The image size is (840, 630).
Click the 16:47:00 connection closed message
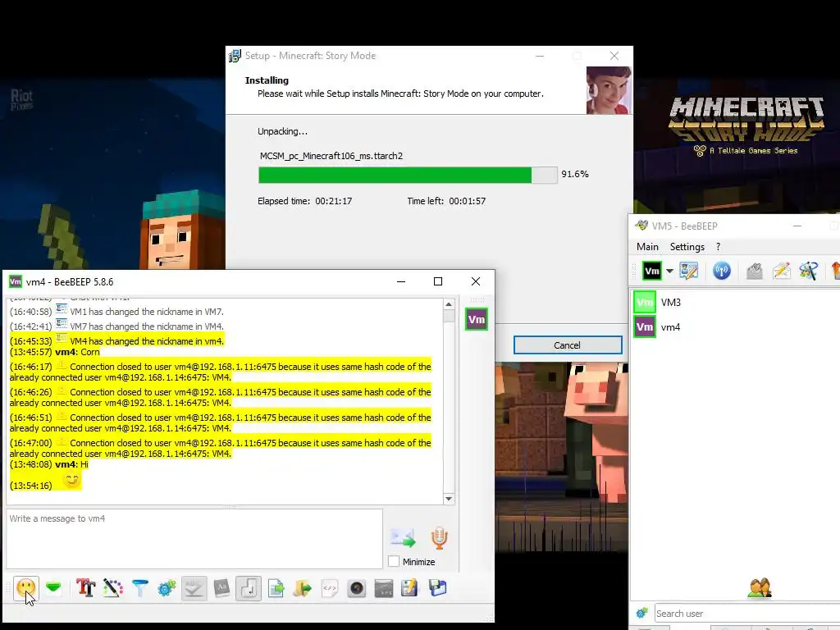[220, 449]
